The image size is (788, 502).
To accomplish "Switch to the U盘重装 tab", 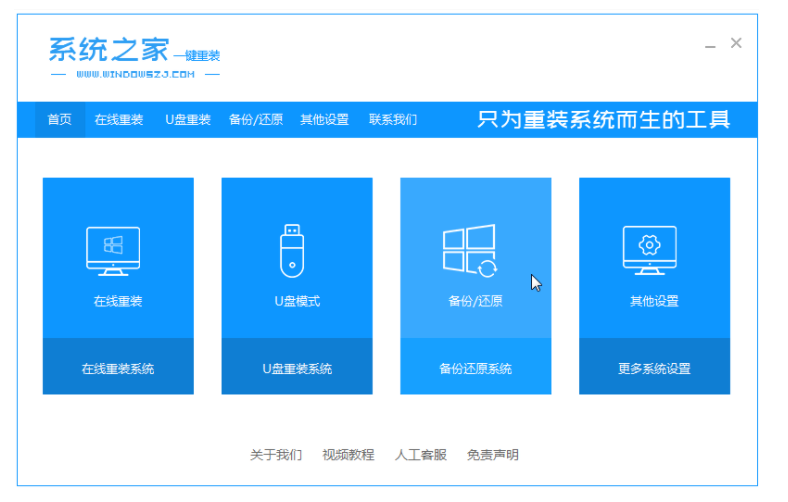I will coord(188,120).
